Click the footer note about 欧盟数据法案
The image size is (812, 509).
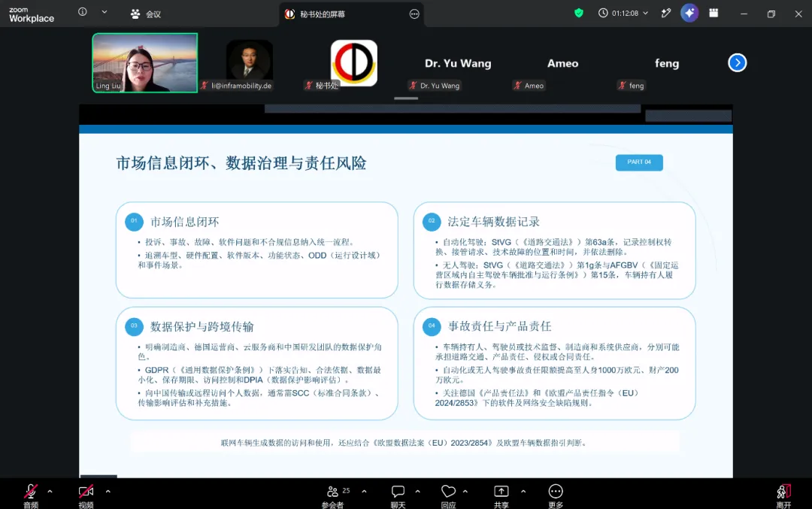(404, 443)
